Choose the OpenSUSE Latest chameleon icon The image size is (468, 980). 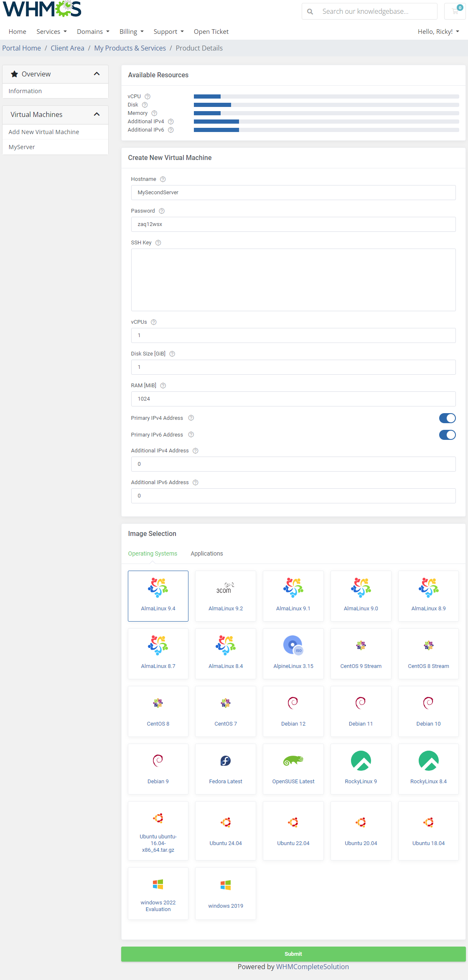(293, 761)
